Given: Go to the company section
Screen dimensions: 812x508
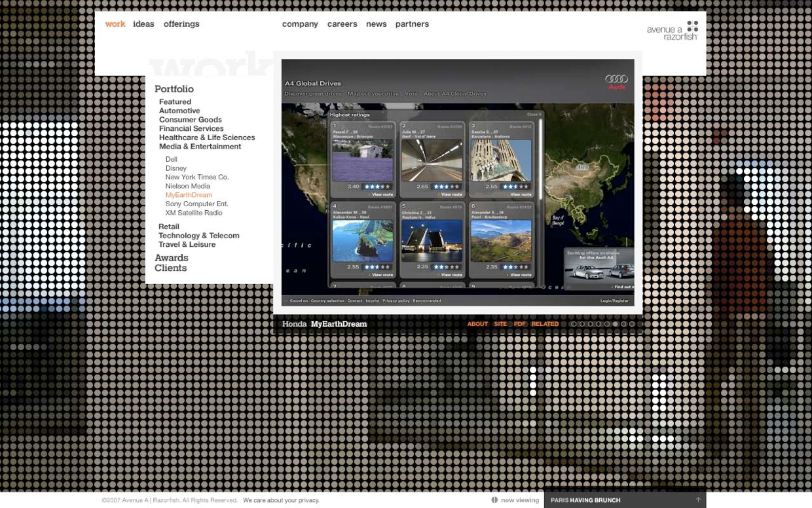Looking at the screenshot, I should tap(300, 24).
